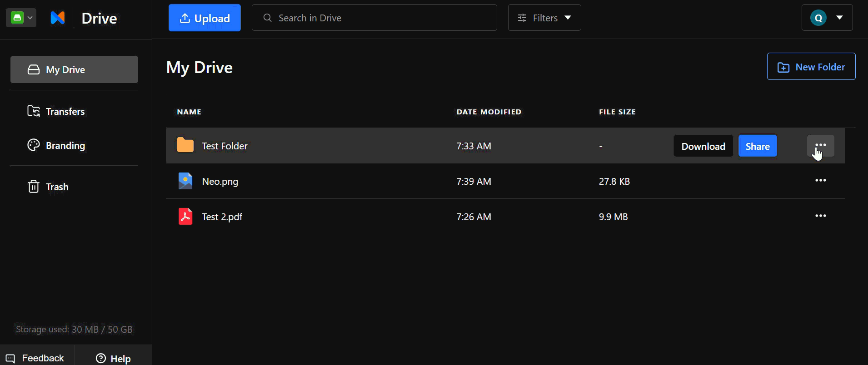The width and height of the screenshot is (868, 365).
Task: Open the Transfers section
Action: tap(65, 111)
